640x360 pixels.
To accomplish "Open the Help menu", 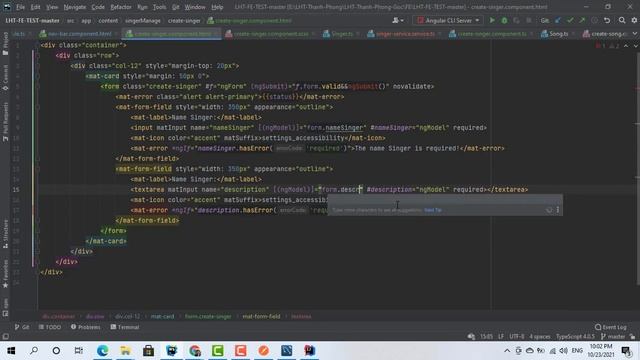I will pyautogui.click(x=217, y=7).
